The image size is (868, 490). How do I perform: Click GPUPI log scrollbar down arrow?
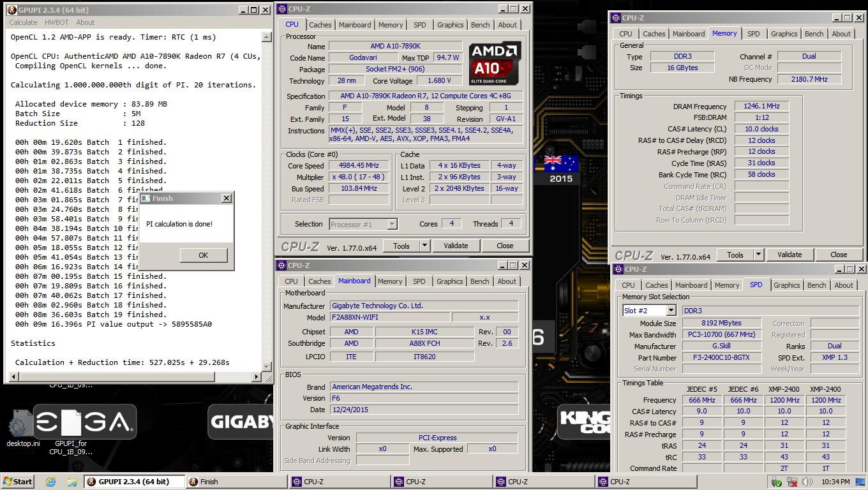tap(267, 366)
